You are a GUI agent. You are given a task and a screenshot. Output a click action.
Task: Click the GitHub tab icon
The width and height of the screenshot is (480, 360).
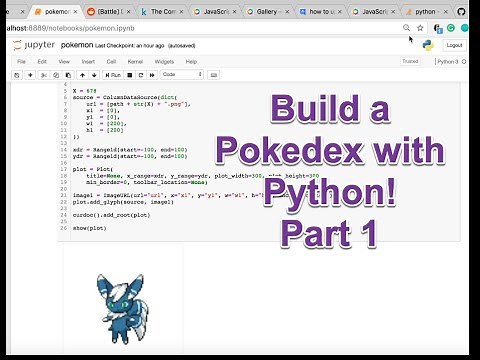[461, 12]
